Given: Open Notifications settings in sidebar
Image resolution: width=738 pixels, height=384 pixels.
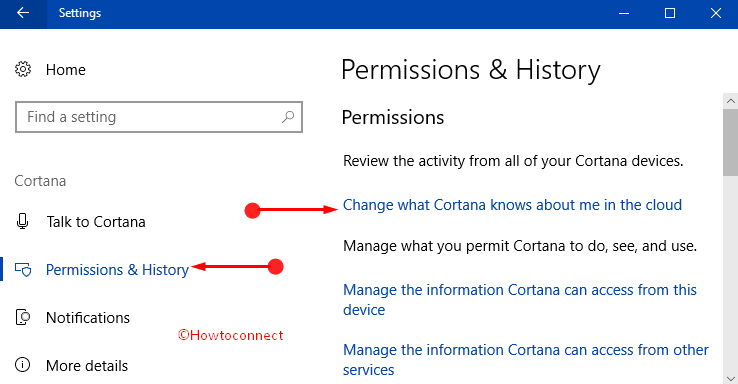Looking at the screenshot, I should 88,318.
